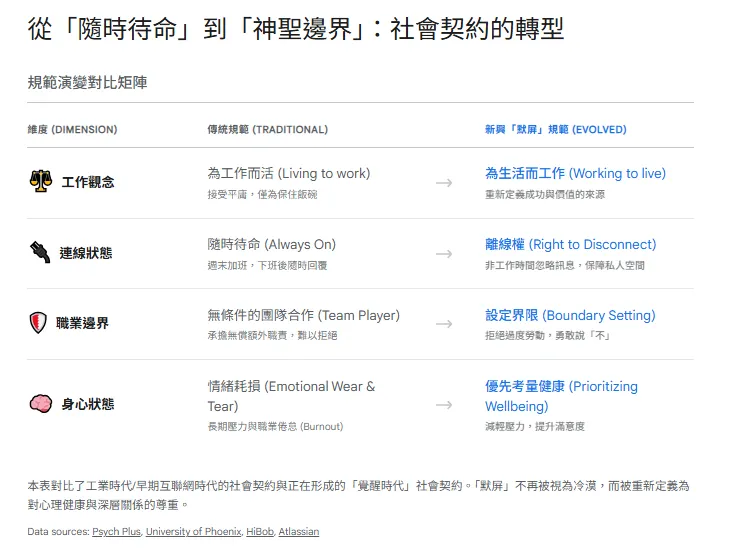
Task: Click subtext 承擔無償額外職責，難以拒絕
Action: coord(272,336)
